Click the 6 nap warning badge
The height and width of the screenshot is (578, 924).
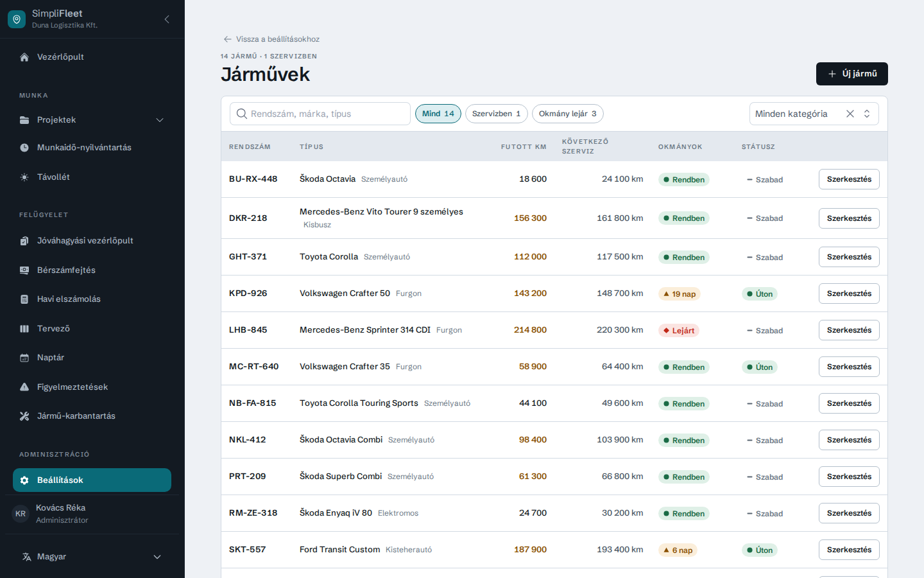(678, 550)
